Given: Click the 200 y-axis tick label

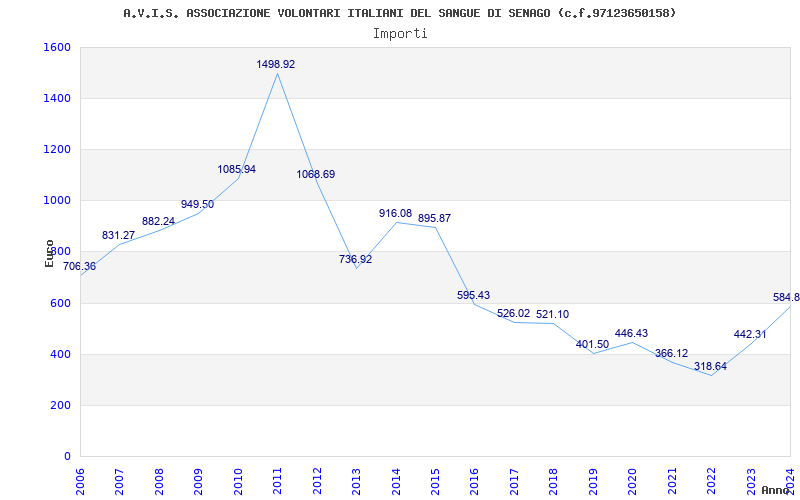Looking at the screenshot, I should pyautogui.click(x=60, y=406).
